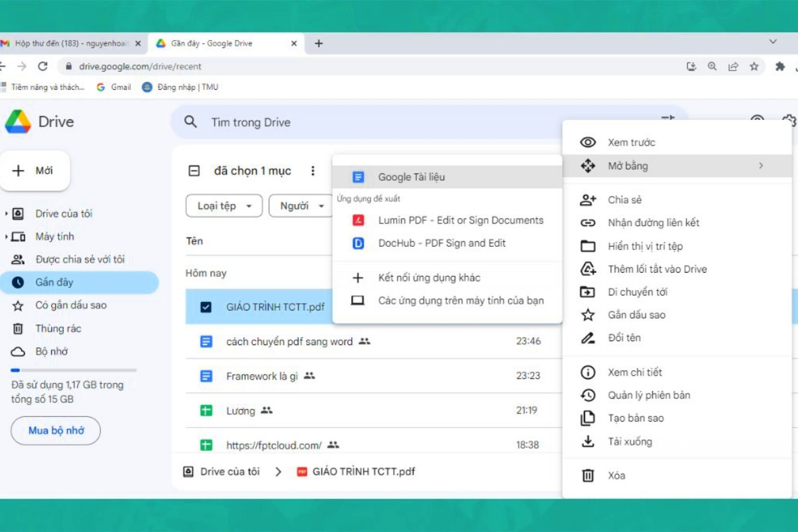Open Quản lý phiên bản version history
This screenshot has height=532, width=798.
pyautogui.click(x=677, y=395)
